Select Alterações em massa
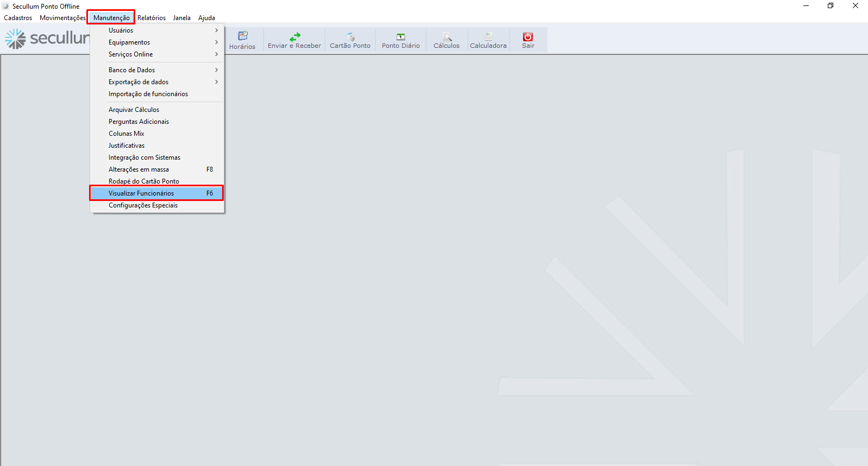Screen dimensions: 868x466 point(157,169)
